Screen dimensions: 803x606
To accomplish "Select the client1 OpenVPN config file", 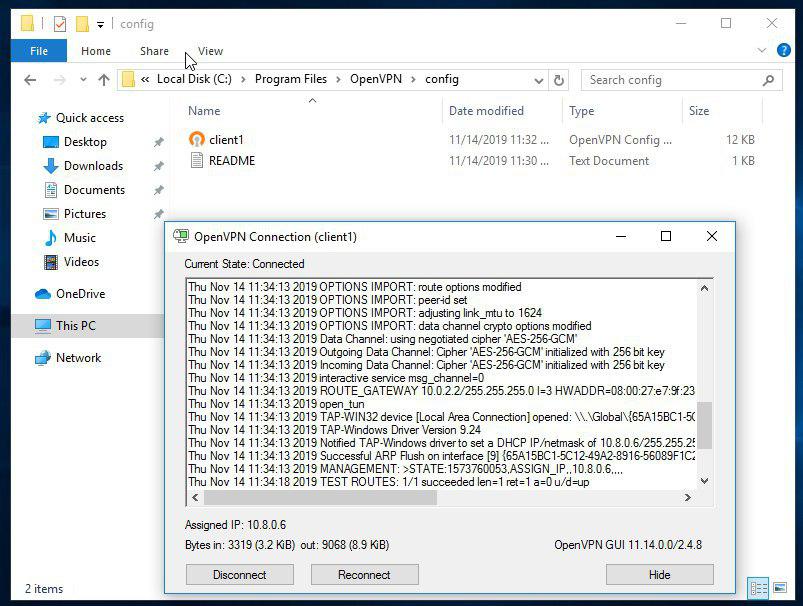I will click(227, 139).
